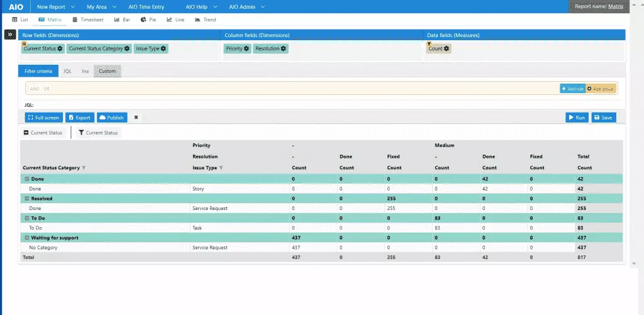Close the report toolbar with X icon
The height and width of the screenshot is (315, 644).
point(136,118)
